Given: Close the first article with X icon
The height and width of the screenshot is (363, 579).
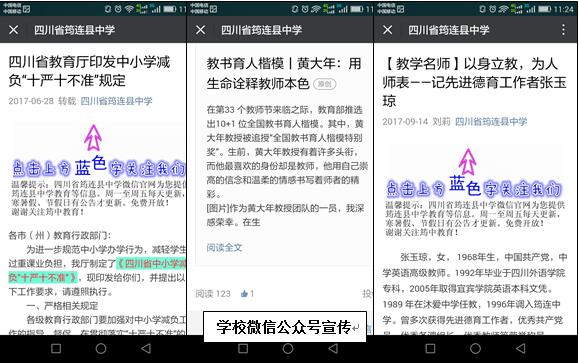Looking at the screenshot, I should coord(14,30).
